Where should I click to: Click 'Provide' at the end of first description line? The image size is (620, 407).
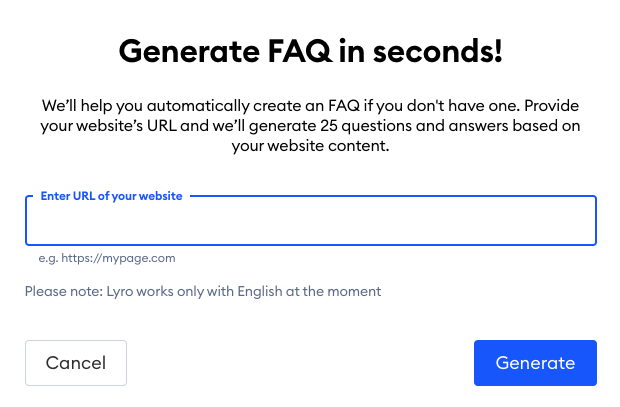point(552,106)
